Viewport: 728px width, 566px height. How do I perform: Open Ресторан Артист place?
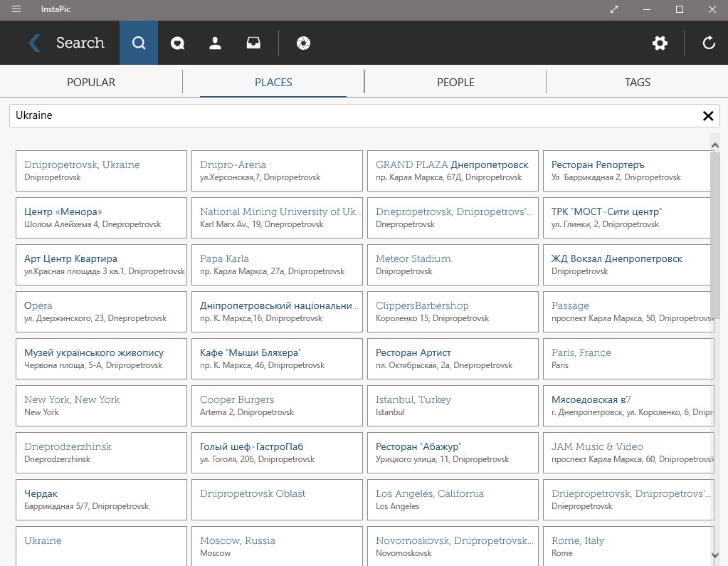(x=453, y=359)
